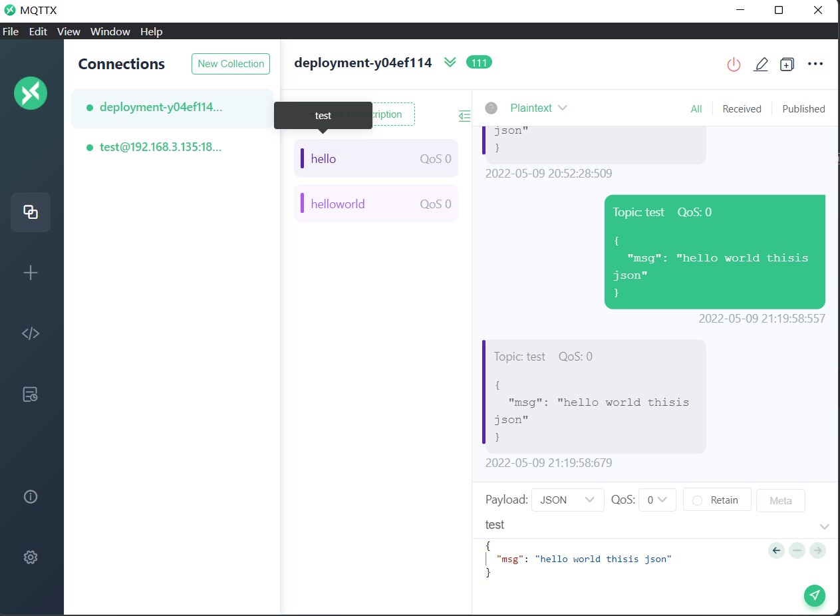Click the green published message bubble
This screenshot has height=616, width=840.
715,252
